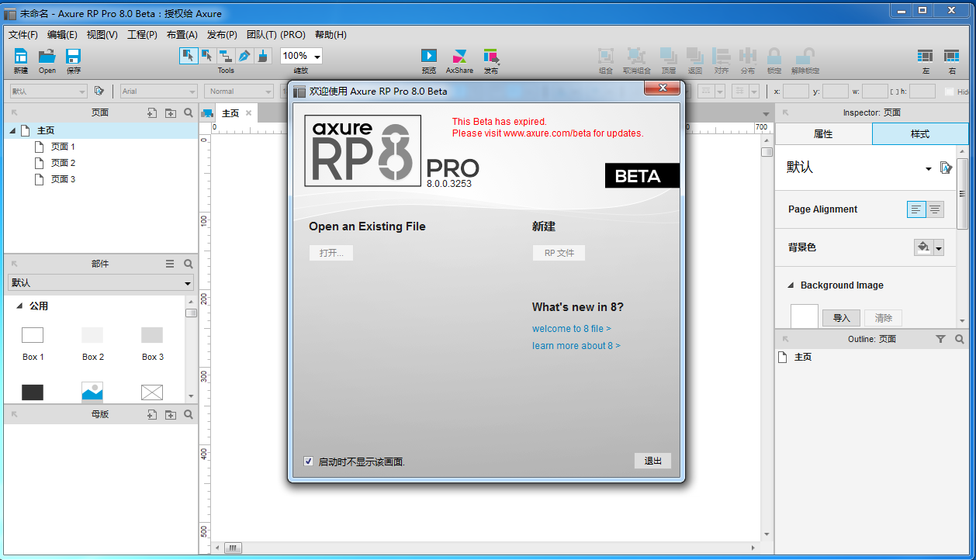Open the 默认 widget library dropdown
976x560 pixels.
101,283
